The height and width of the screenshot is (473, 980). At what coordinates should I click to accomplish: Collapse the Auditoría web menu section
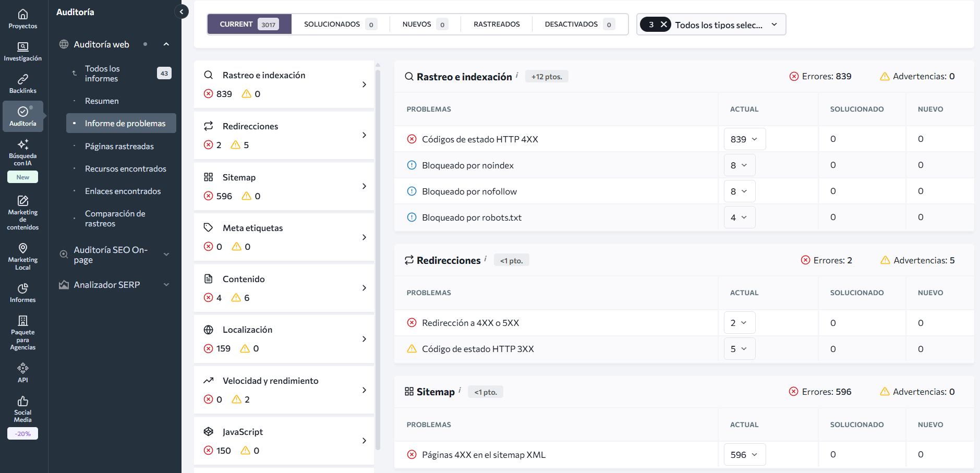coord(166,44)
